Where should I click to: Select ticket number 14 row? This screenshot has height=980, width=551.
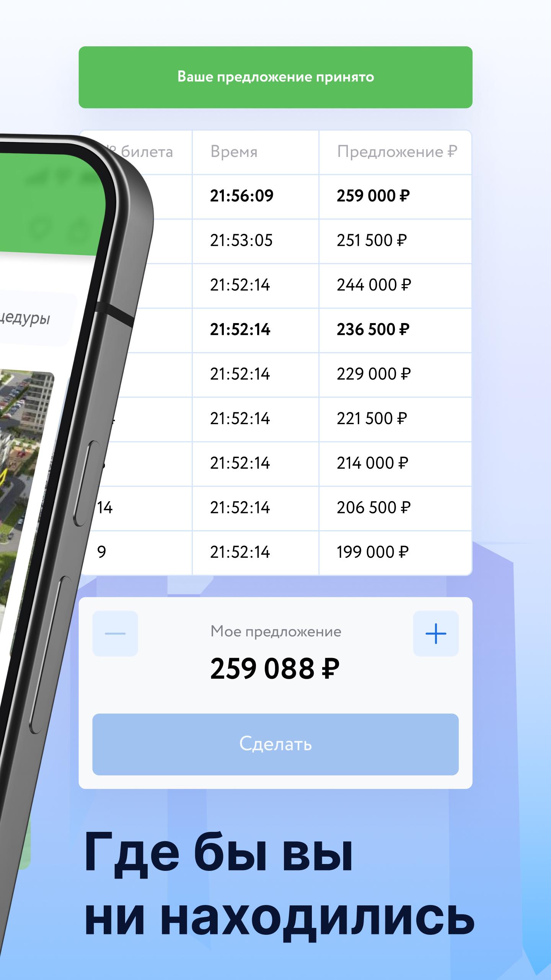[x=275, y=508]
